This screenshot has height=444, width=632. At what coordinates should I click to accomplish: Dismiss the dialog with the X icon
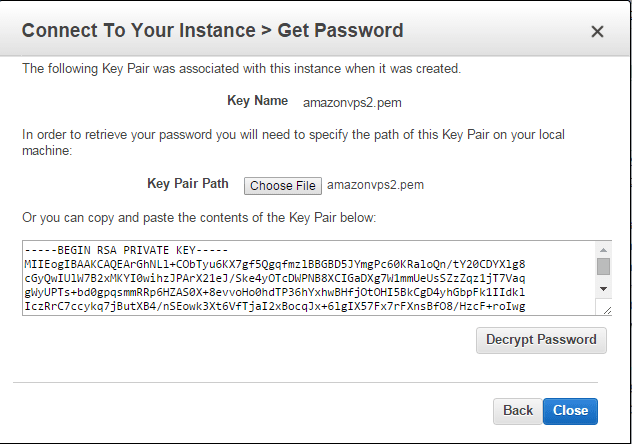click(597, 31)
